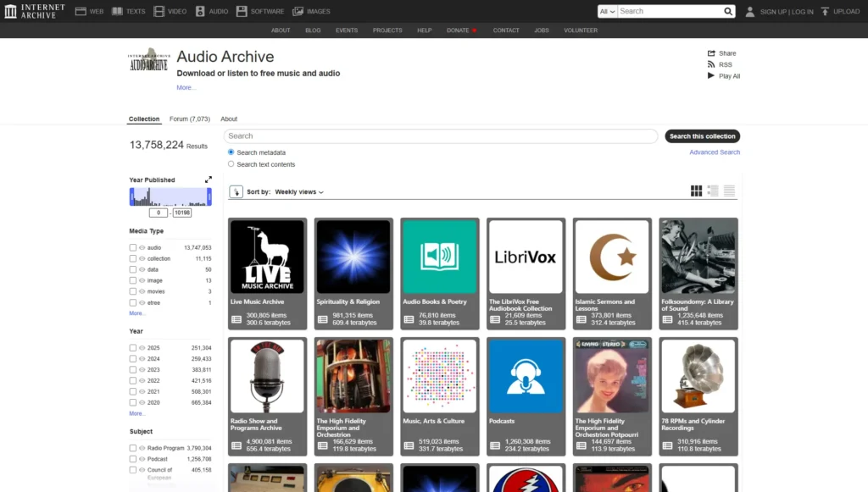Click right handle of year range slider
The height and width of the screenshot is (492, 868).
pos(209,196)
